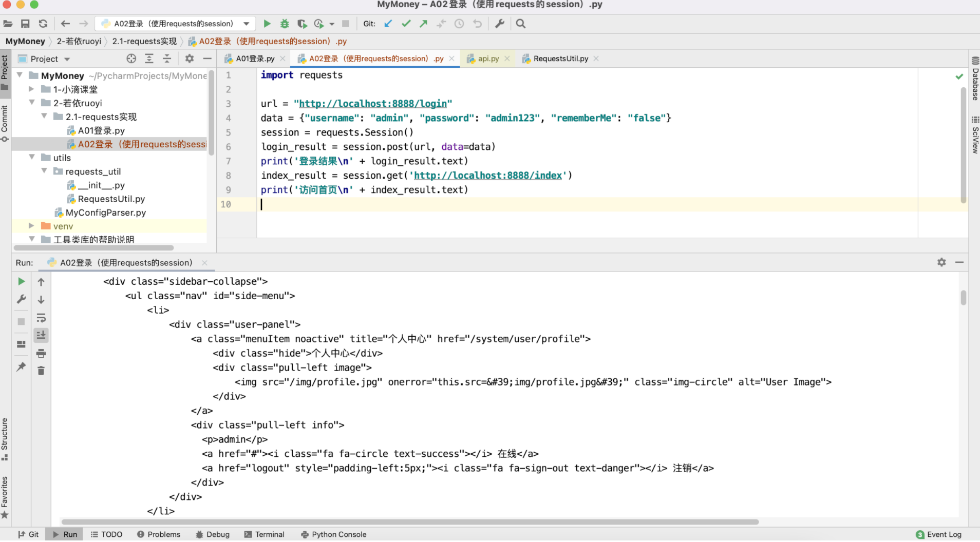Screen dimensions: 980x542
Task: Update project with the blue Git arrow
Action: [388, 24]
